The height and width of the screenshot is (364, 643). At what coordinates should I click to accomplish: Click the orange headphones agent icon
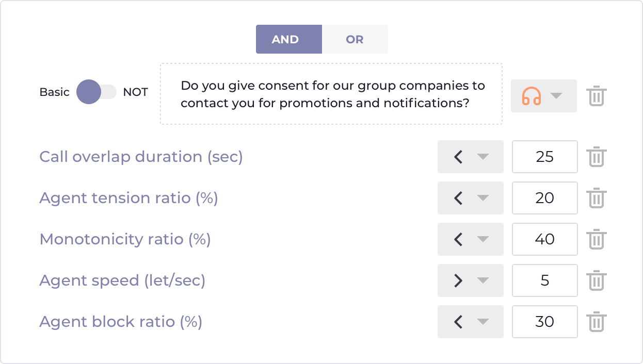tap(532, 96)
